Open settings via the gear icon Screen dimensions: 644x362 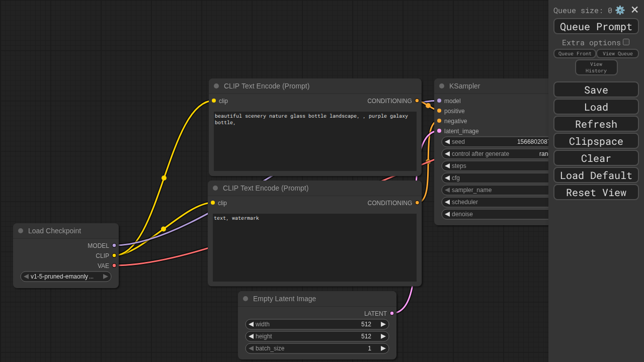tap(620, 10)
